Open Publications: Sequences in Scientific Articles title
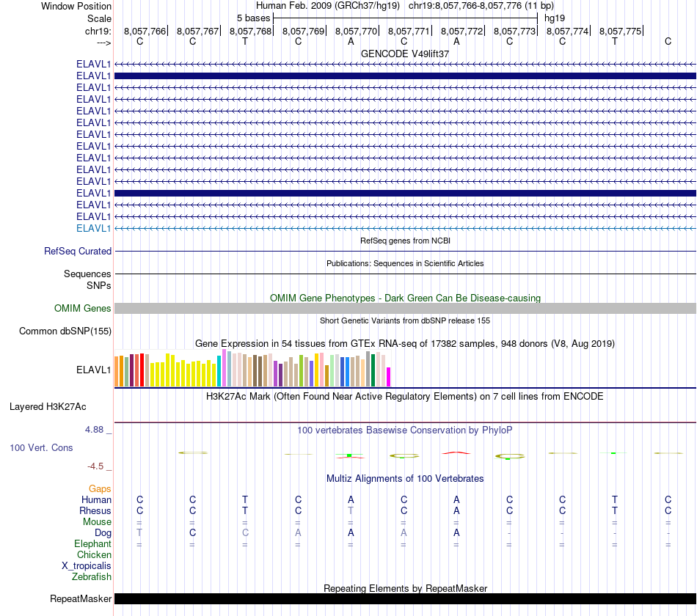This screenshot has width=697, height=616. pyautogui.click(x=405, y=263)
